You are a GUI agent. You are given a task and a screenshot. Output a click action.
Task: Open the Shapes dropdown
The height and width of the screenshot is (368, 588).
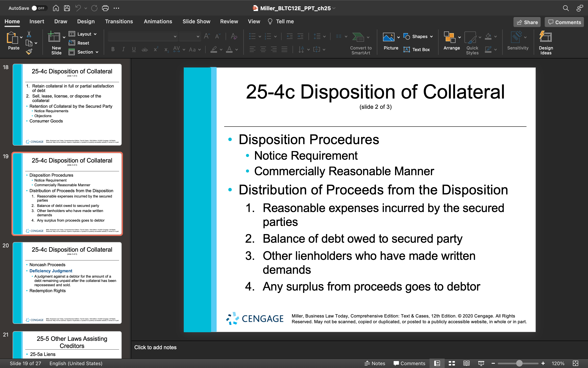[x=418, y=37]
